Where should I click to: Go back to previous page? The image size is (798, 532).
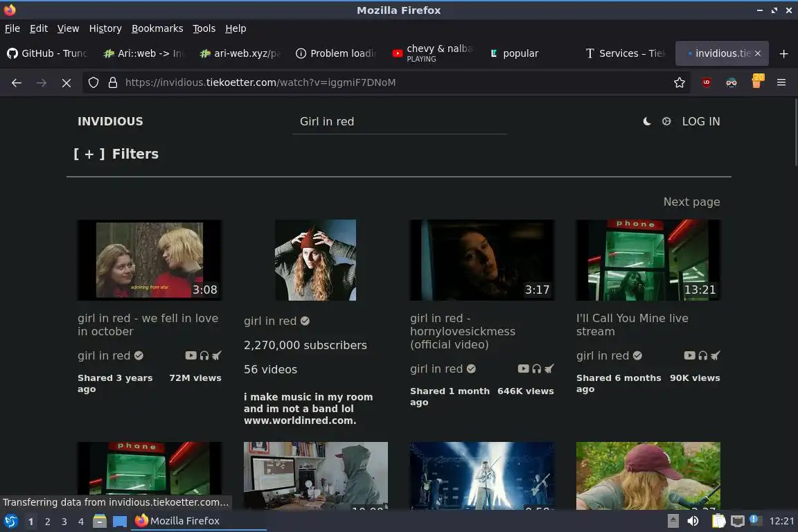tap(17, 82)
